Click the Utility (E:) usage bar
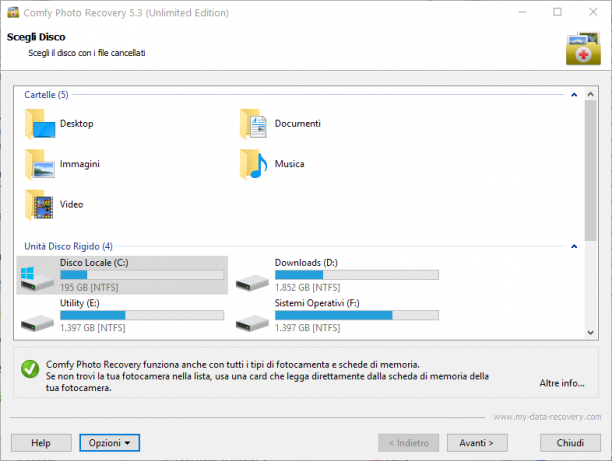 point(142,315)
